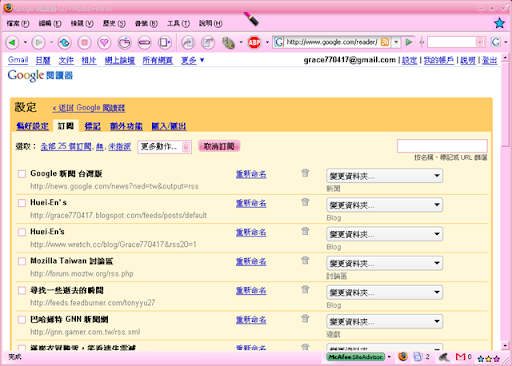Click the green Go arrow beside the address bar
The width and height of the screenshot is (512, 366).
tap(409, 42)
